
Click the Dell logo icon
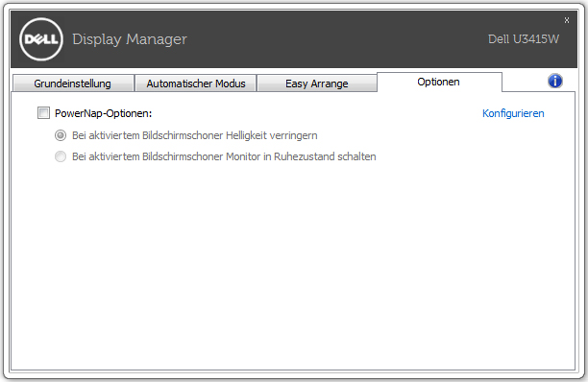point(41,39)
